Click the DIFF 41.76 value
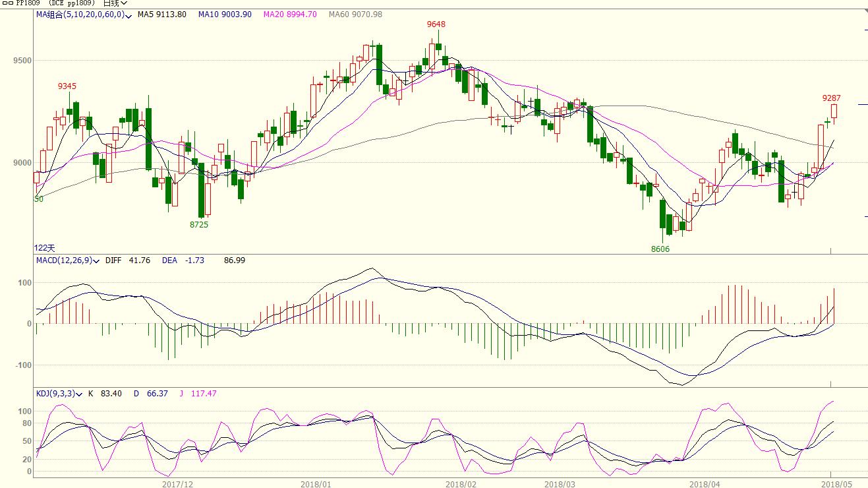 128,260
